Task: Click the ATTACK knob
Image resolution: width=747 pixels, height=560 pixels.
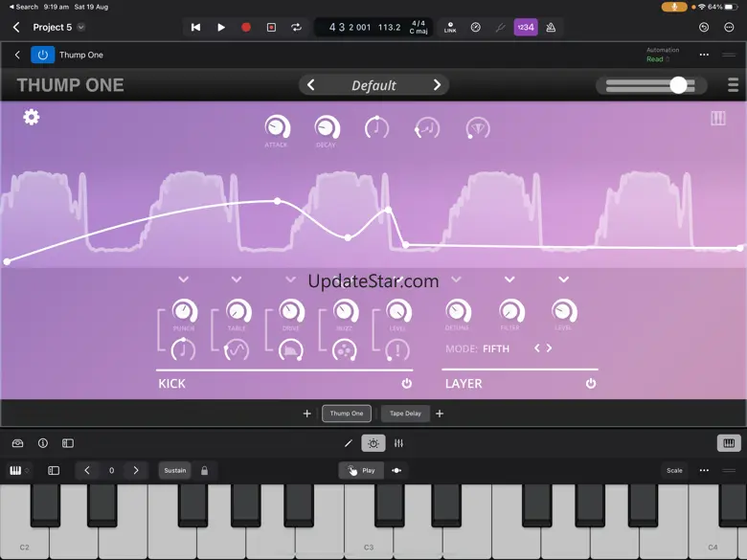Action: [277, 127]
